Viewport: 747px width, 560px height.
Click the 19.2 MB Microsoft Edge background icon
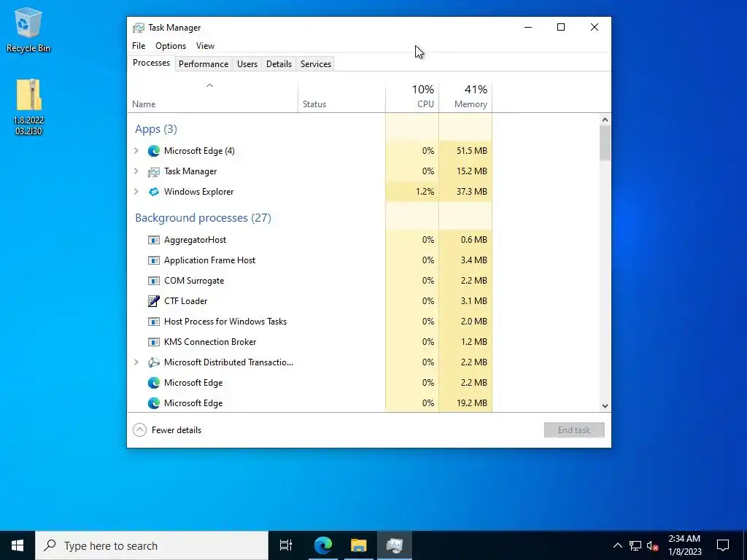point(153,403)
